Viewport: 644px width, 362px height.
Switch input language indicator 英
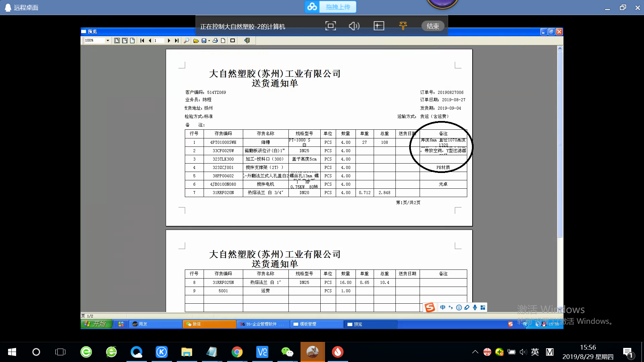[x=535, y=352]
